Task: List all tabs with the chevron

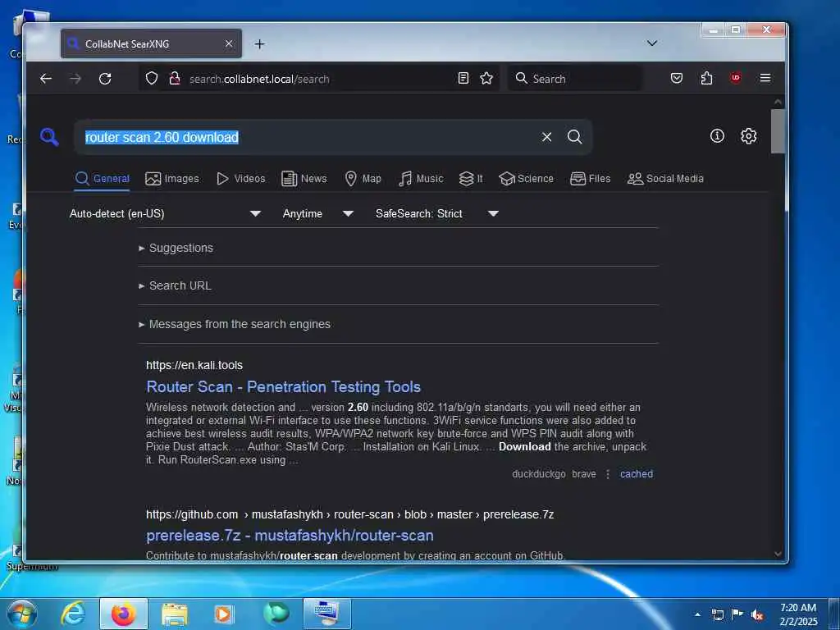Action: pyautogui.click(x=652, y=43)
